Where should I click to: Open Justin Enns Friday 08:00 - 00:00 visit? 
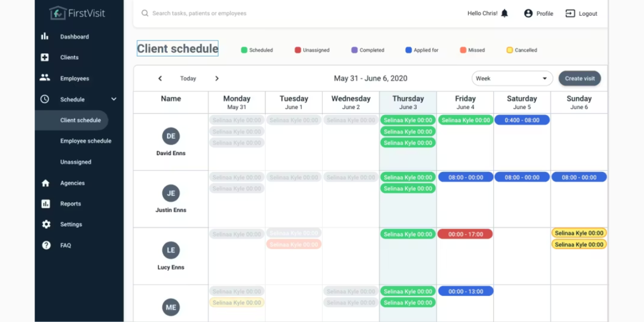[466, 177]
